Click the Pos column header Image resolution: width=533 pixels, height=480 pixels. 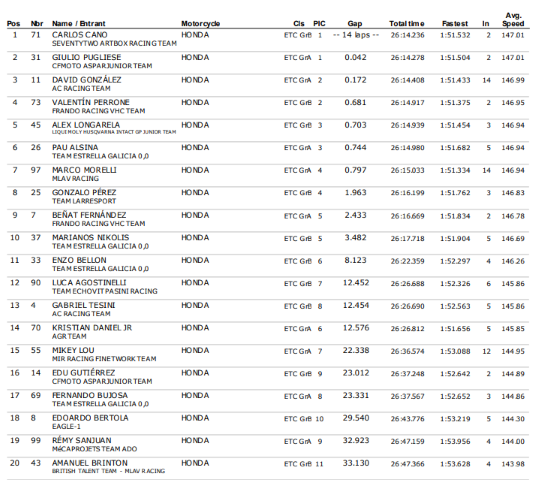coord(14,23)
